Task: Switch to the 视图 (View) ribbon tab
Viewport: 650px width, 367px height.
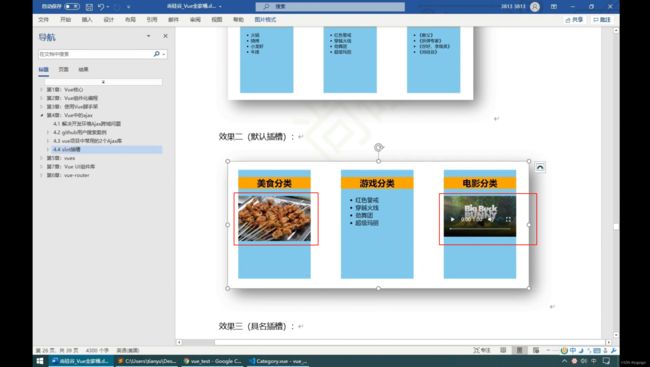Action: 217,19
